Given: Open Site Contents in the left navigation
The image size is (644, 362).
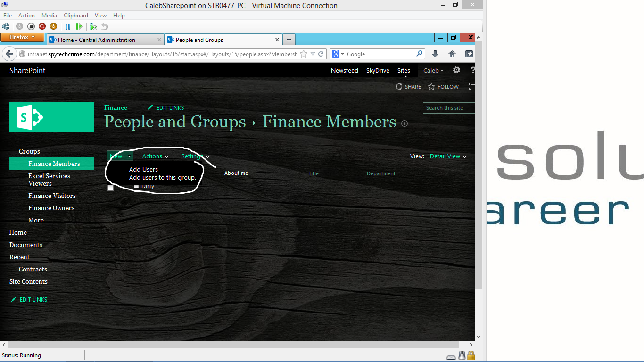Looking at the screenshot, I should tap(28, 281).
